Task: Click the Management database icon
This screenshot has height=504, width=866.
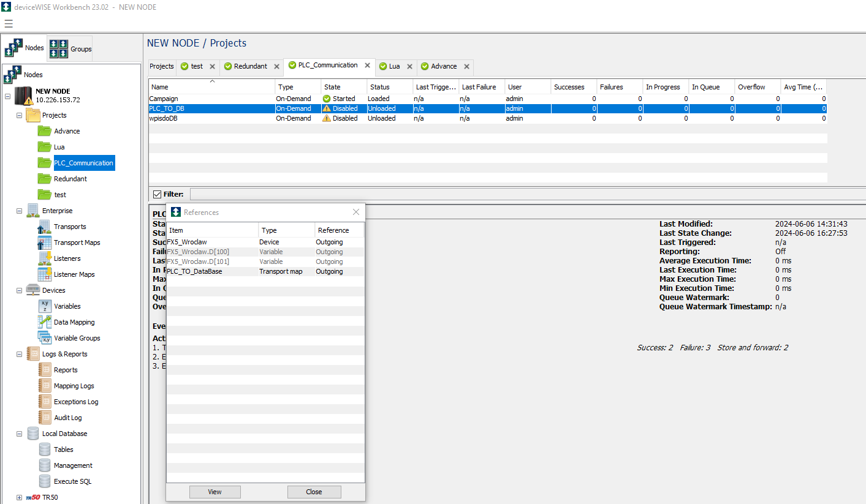Action: click(45, 465)
